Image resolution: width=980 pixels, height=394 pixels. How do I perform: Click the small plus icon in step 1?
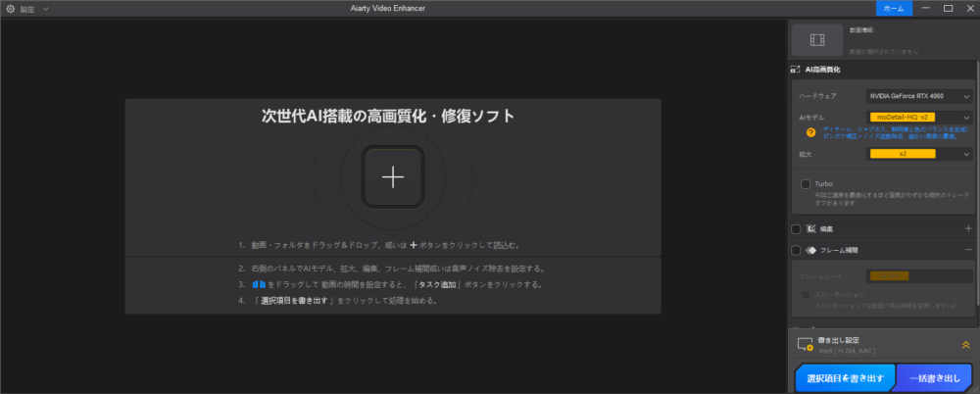click(414, 245)
